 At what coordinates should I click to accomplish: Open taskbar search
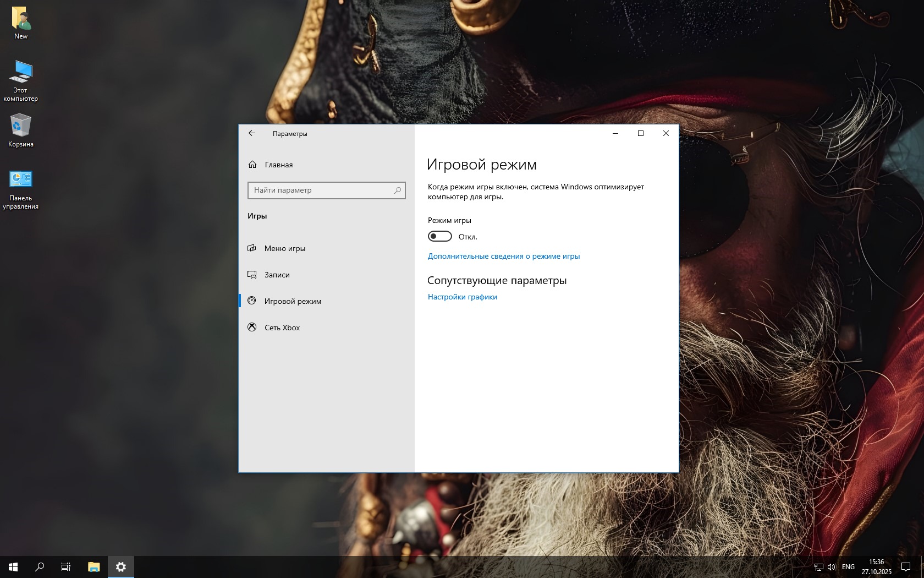tap(40, 566)
